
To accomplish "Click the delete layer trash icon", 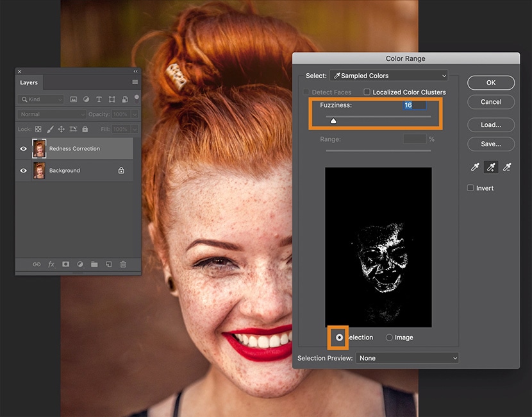I will [123, 264].
